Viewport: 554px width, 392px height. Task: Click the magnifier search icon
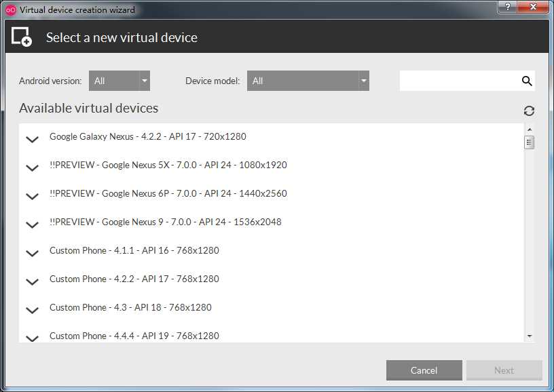coord(527,81)
